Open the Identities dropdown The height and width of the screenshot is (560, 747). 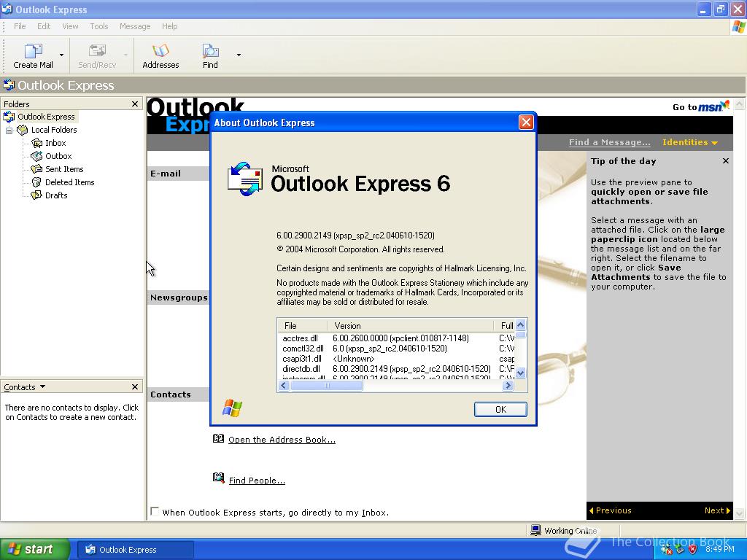tap(690, 142)
